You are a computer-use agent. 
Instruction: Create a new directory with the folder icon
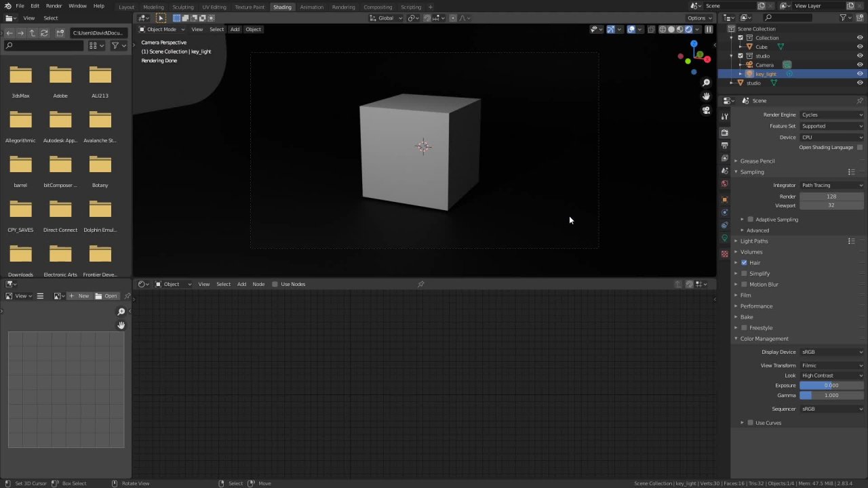point(60,33)
